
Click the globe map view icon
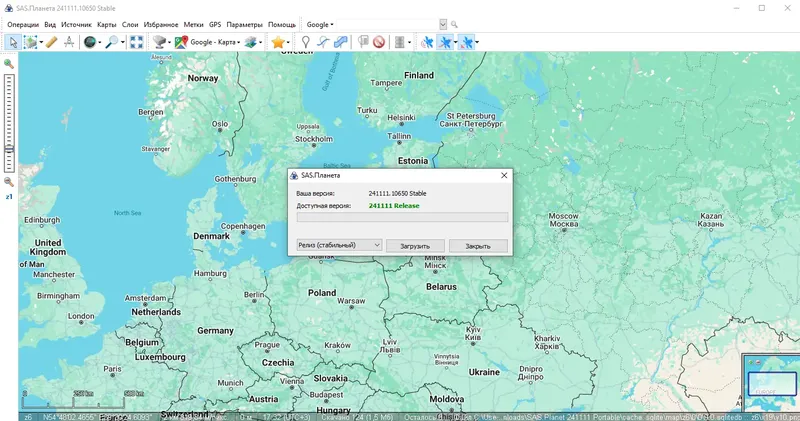(x=90, y=42)
